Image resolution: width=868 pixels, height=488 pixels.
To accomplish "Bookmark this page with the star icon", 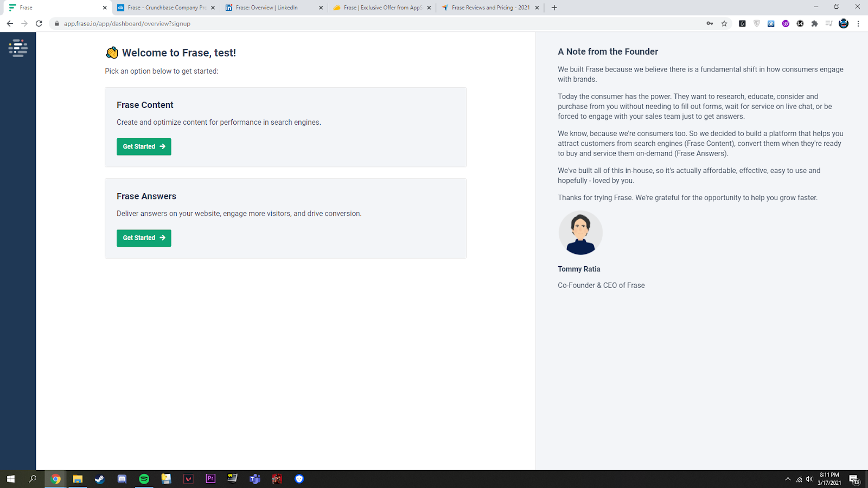I will click(x=724, y=23).
